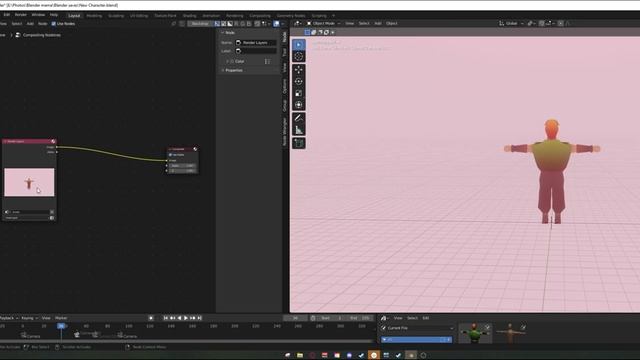Click the node Name field Render Layers

(x=256, y=42)
